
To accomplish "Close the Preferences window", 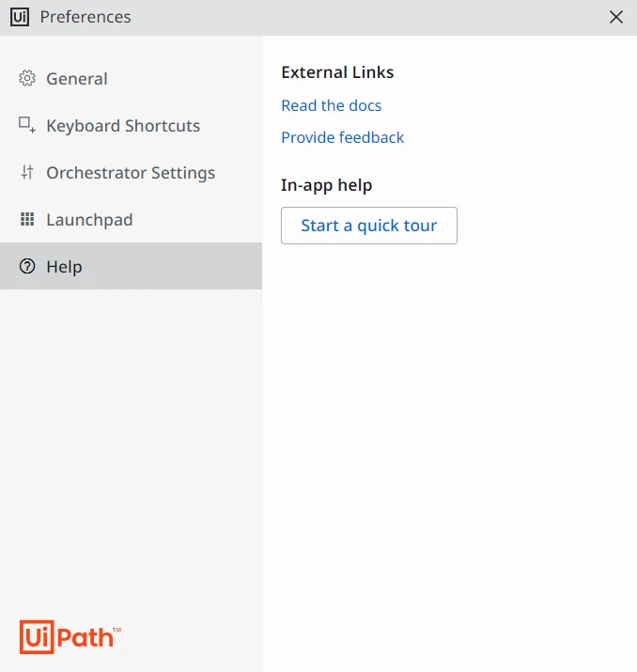I will [616, 17].
